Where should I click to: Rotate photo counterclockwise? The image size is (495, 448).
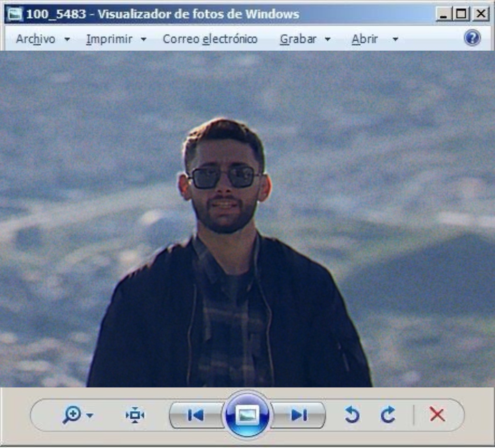click(x=352, y=414)
